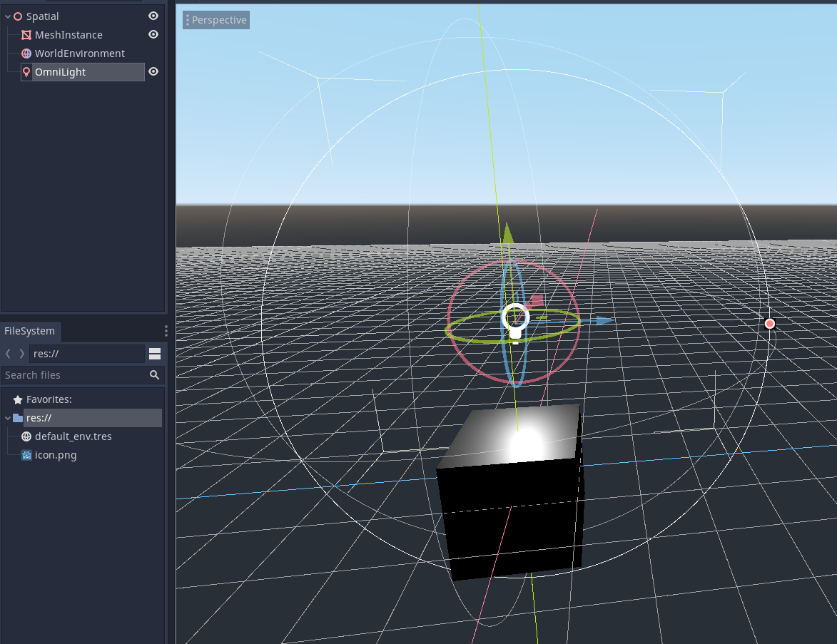Hide the MeshInstance node with its eye toggle

153,34
